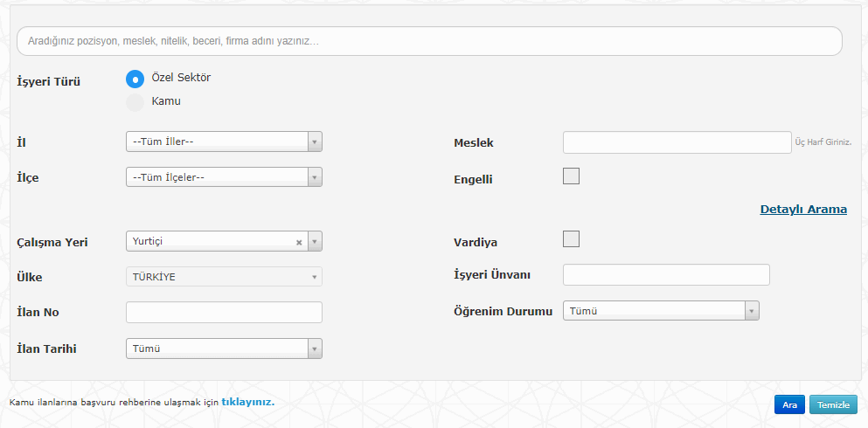Focus the main position search box
This screenshot has width=868, height=428.
click(429, 41)
